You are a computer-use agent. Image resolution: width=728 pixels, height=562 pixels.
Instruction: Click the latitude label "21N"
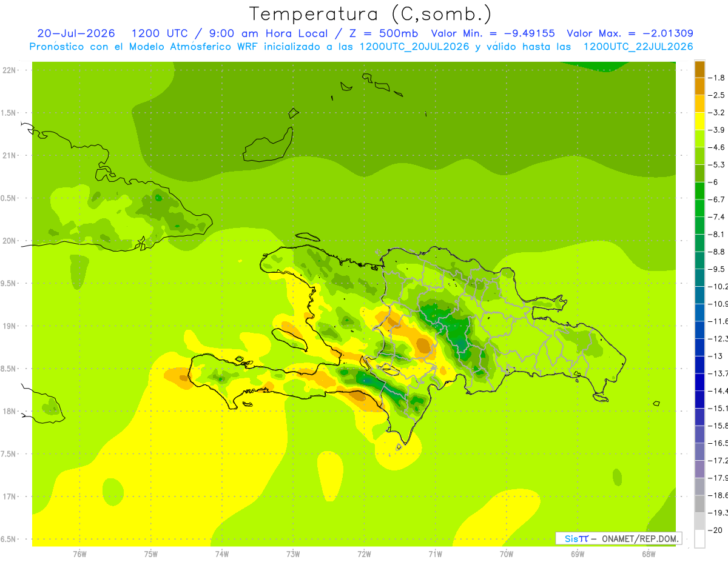point(9,156)
